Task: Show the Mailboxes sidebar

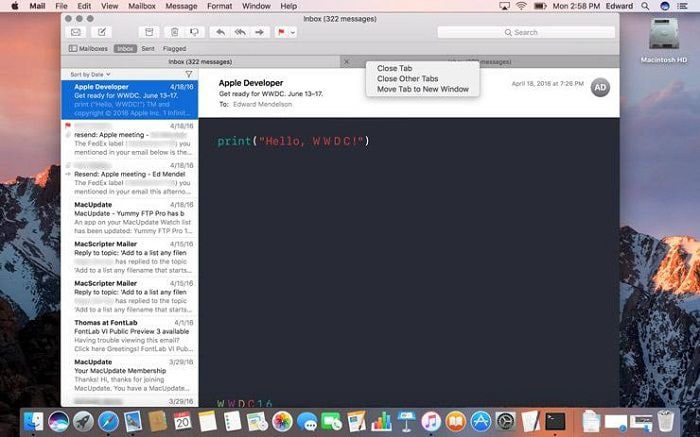Action: (88, 48)
